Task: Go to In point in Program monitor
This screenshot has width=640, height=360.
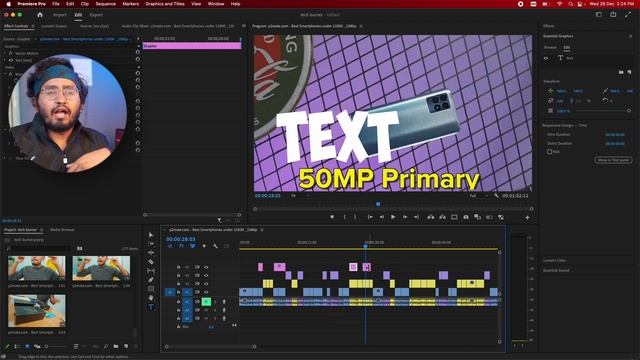Action: click(x=370, y=217)
